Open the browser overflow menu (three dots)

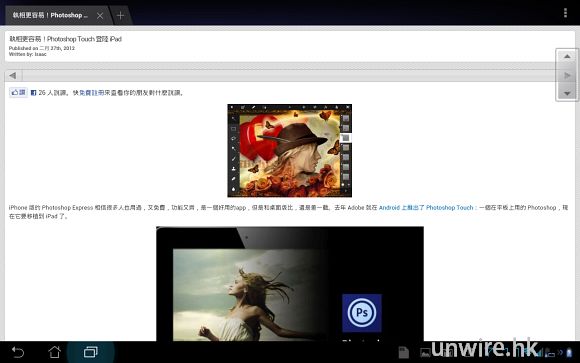(x=565, y=13)
